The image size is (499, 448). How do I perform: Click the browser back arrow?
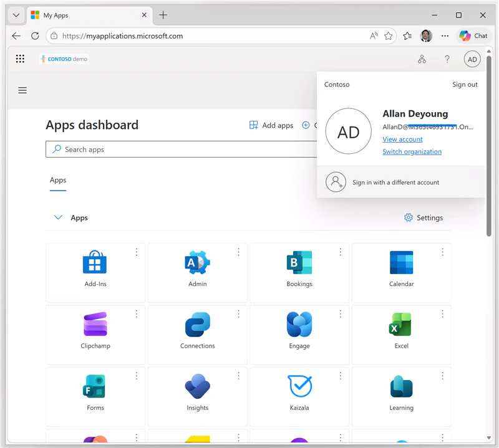(16, 36)
